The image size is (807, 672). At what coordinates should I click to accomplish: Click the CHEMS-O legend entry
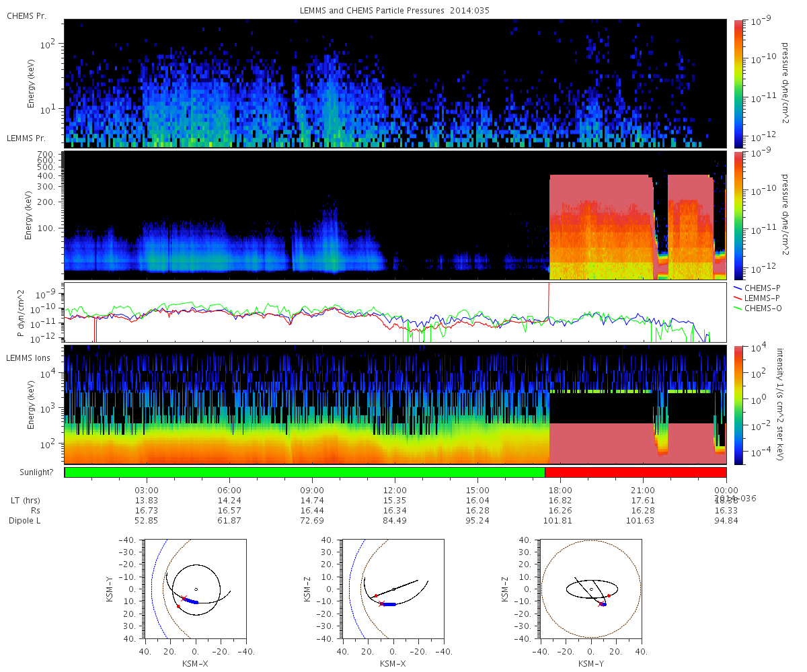coord(758,308)
